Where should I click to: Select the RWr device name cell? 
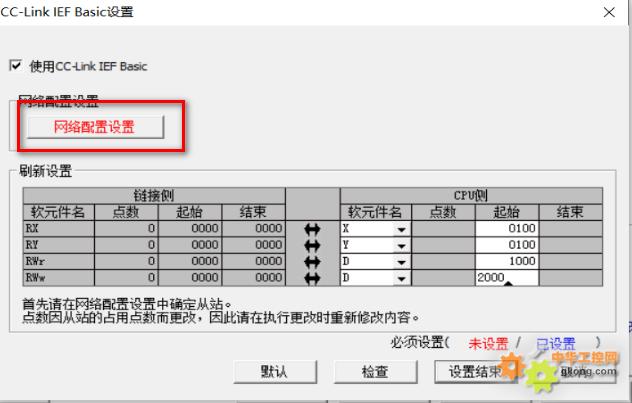(58, 261)
